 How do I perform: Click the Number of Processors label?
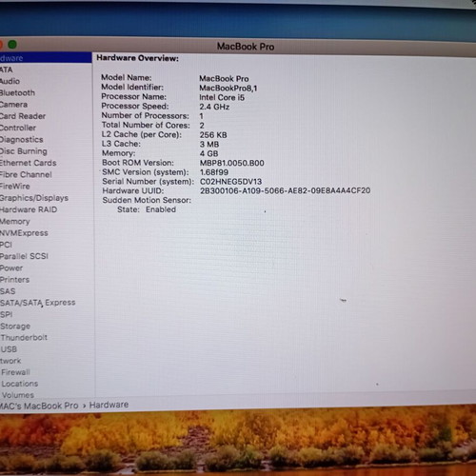(145, 116)
